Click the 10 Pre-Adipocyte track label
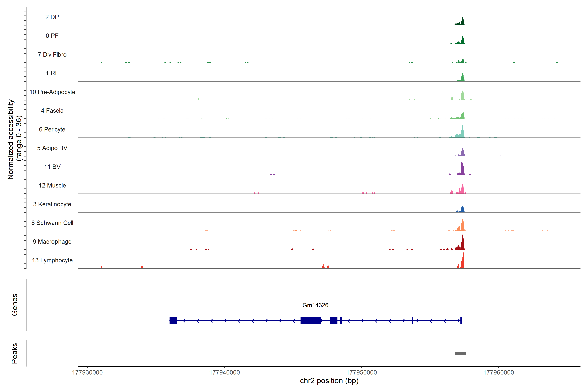The image size is (588, 392). [x=52, y=92]
